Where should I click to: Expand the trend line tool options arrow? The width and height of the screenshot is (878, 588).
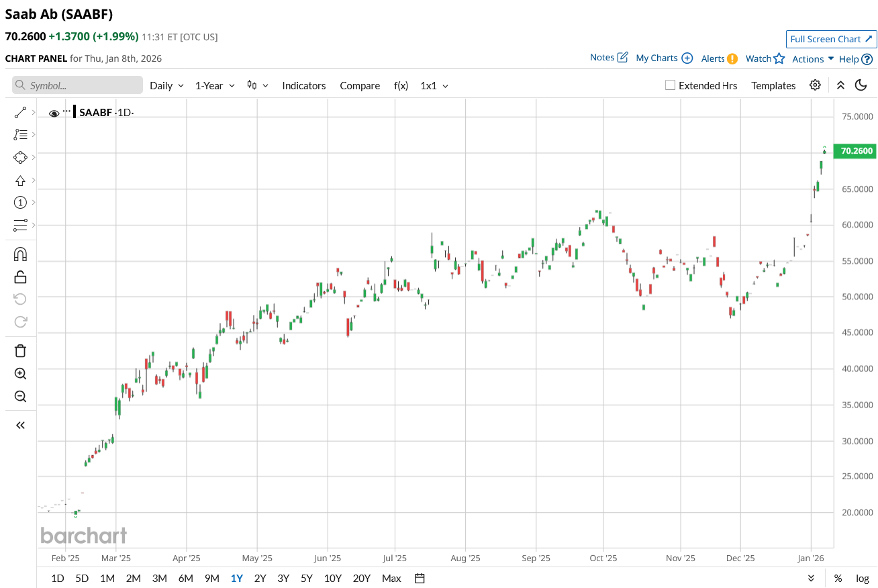coord(33,113)
